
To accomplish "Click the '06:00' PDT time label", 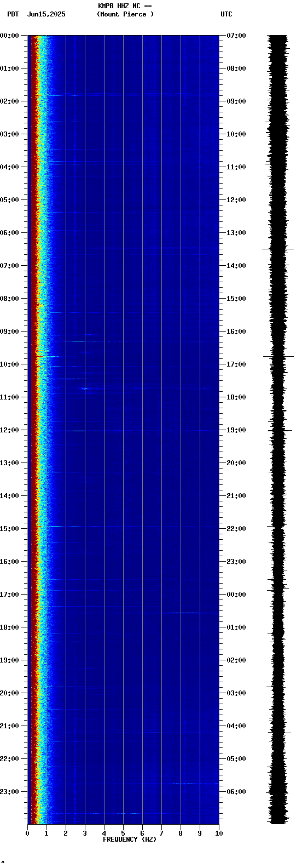I will click(9, 233).
